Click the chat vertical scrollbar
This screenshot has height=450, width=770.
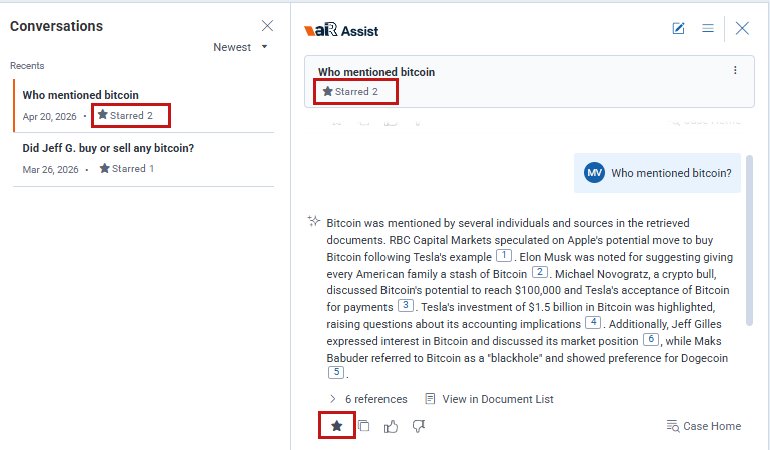coord(749,240)
